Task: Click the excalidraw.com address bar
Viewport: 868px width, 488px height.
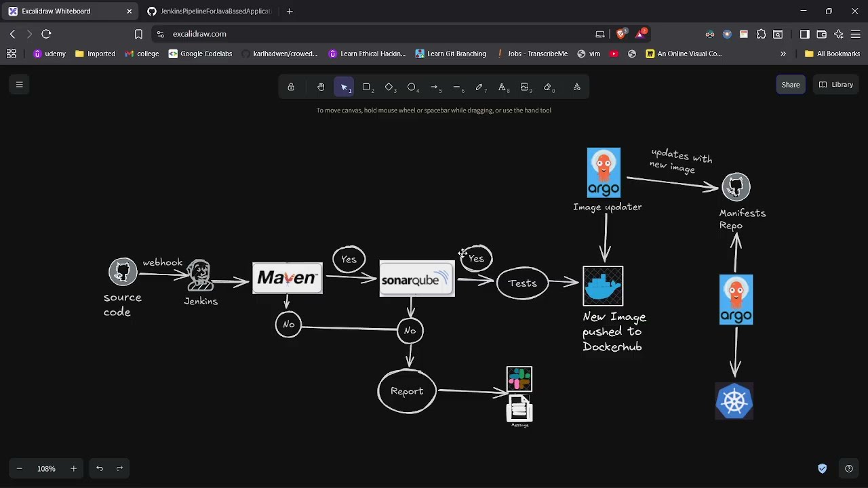Action: coord(380,34)
